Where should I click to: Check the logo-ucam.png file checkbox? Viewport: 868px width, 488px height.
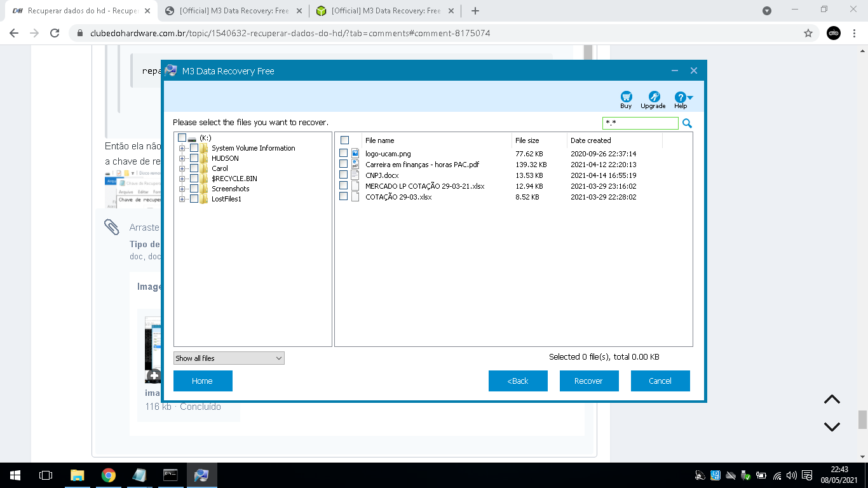point(343,153)
